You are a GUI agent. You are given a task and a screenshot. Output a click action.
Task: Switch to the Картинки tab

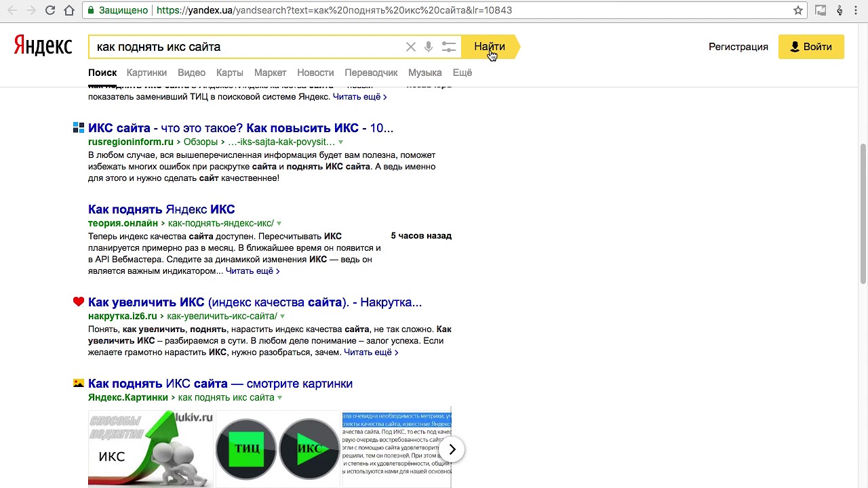(x=146, y=73)
